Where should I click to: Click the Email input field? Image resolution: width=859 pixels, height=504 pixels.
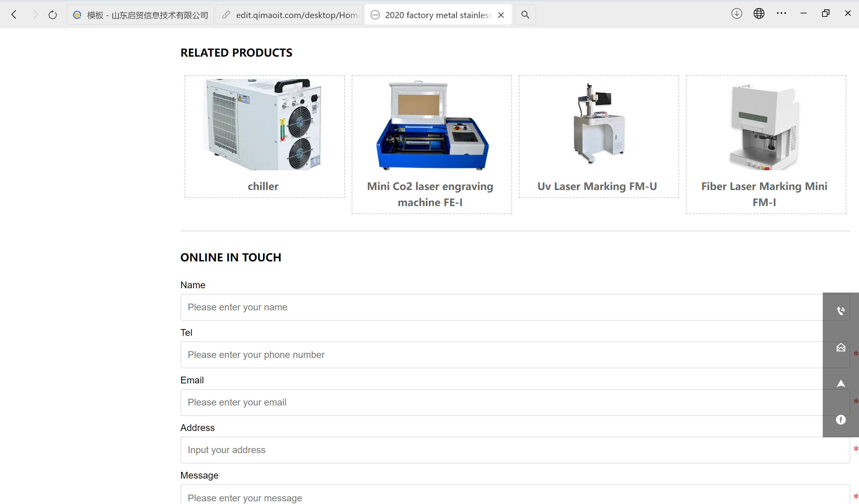[501, 402]
